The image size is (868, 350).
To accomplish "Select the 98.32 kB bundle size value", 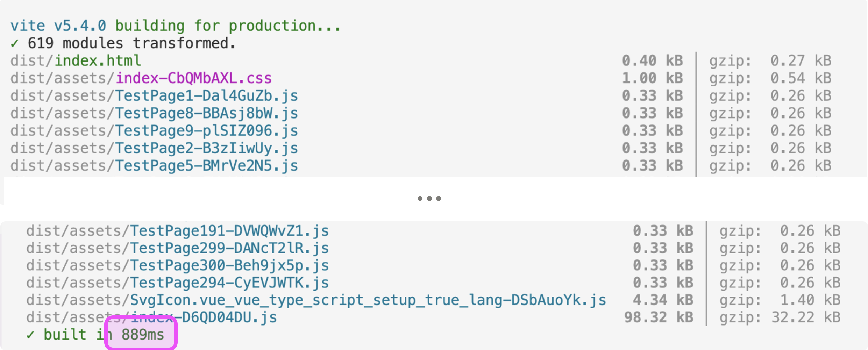I will pyautogui.click(x=659, y=317).
